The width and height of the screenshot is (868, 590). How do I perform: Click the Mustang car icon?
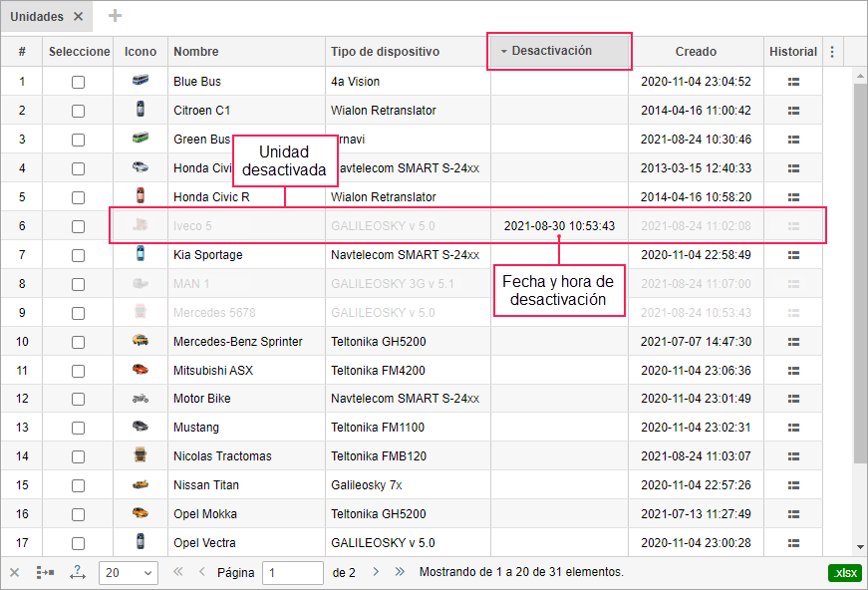(141, 426)
